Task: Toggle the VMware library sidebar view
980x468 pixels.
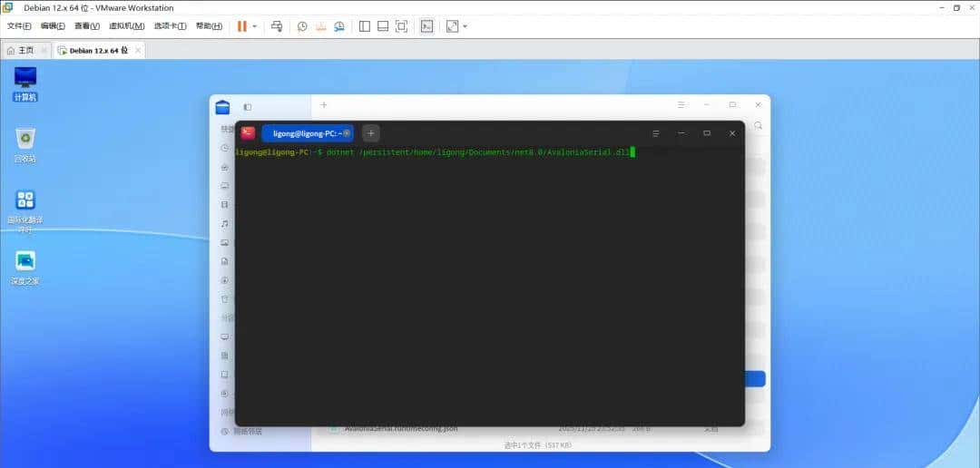Action: tap(365, 26)
